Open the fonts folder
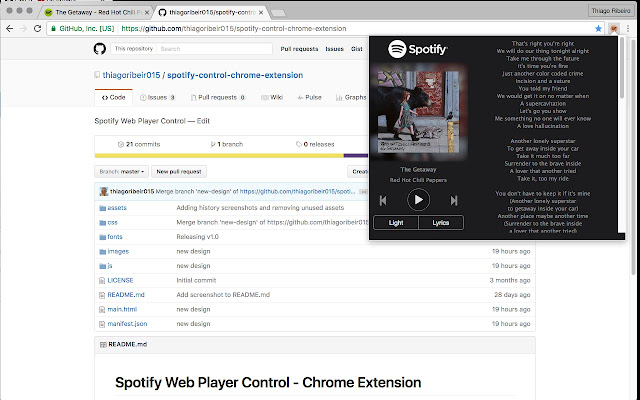Viewport: 640px width, 400px height. [115, 237]
